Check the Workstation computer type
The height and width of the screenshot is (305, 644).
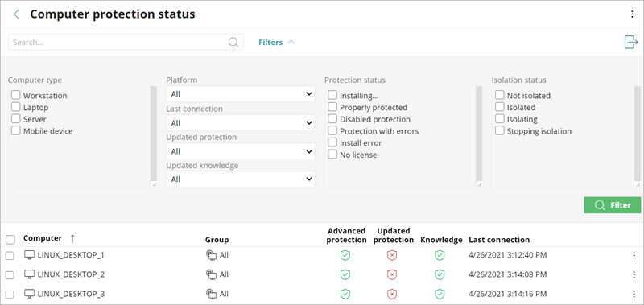point(15,95)
